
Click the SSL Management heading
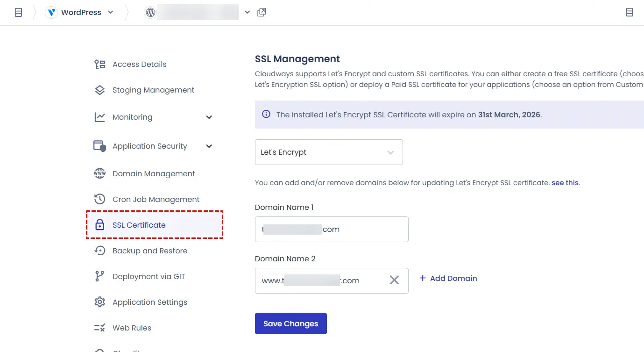[297, 59]
